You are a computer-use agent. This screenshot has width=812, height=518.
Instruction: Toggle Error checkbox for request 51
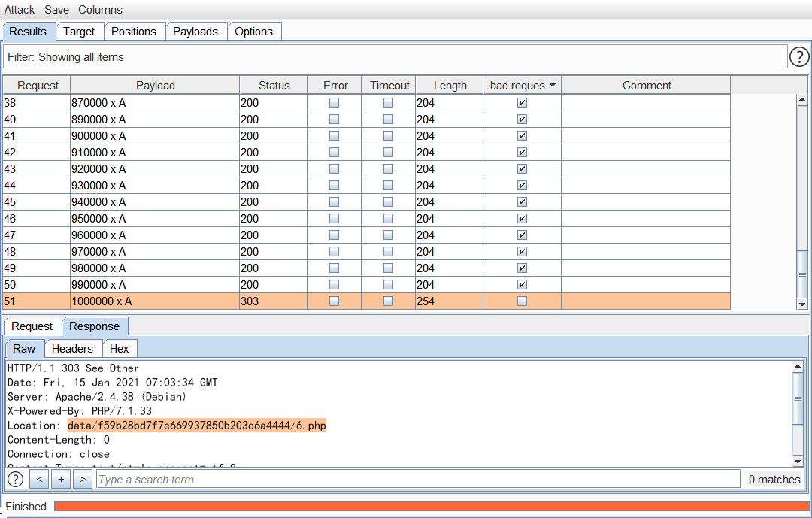coord(335,301)
